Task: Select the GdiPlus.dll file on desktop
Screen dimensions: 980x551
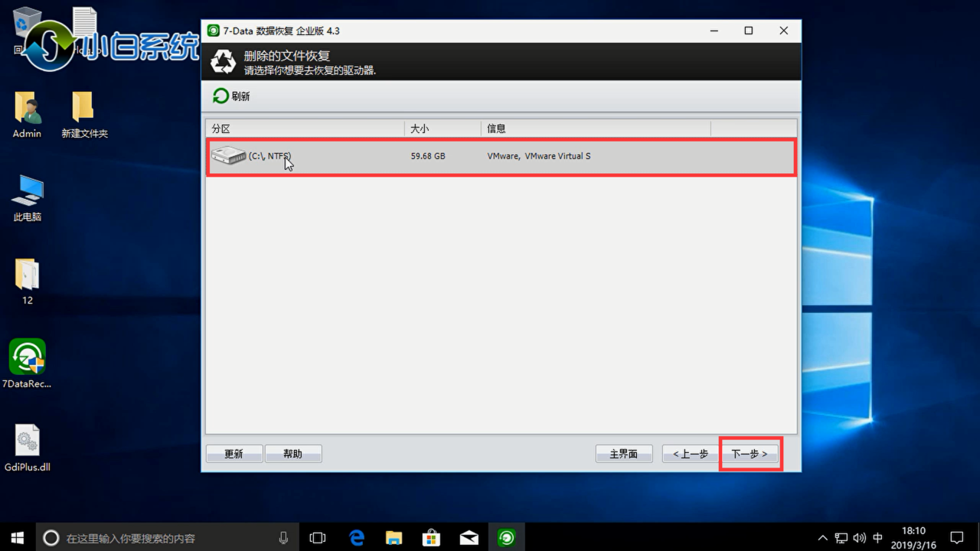Action: [x=28, y=448]
